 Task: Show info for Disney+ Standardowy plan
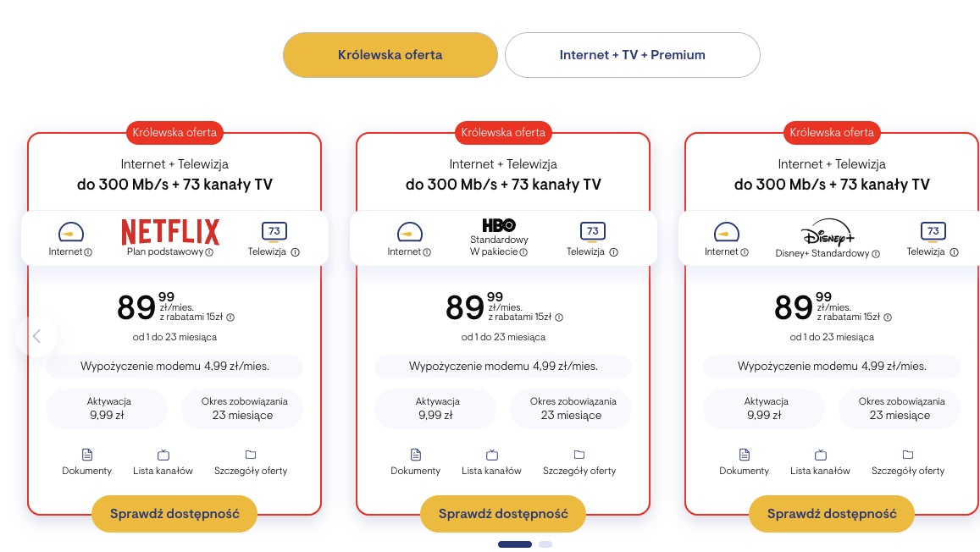876,253
